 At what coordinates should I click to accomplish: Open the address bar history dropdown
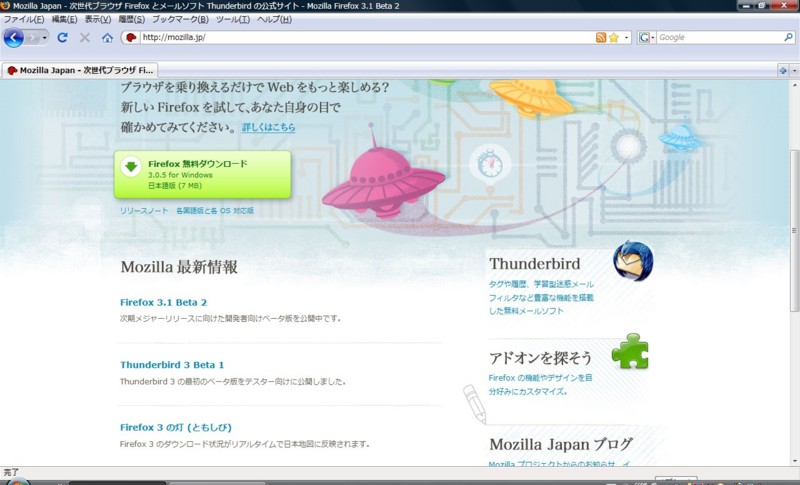[x=627, y=37]
